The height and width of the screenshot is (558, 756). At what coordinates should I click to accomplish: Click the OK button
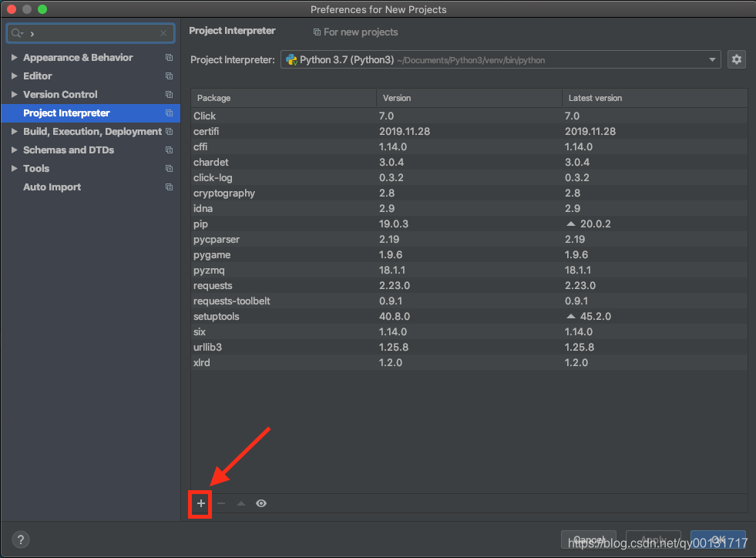718,540
